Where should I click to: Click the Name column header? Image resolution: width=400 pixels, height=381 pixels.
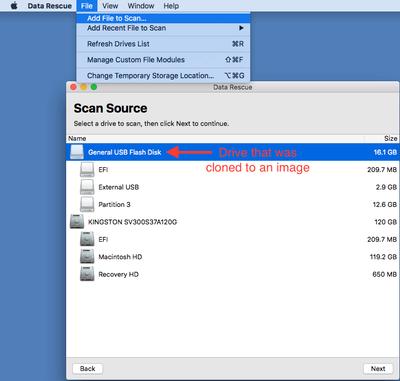pos(77,138)
